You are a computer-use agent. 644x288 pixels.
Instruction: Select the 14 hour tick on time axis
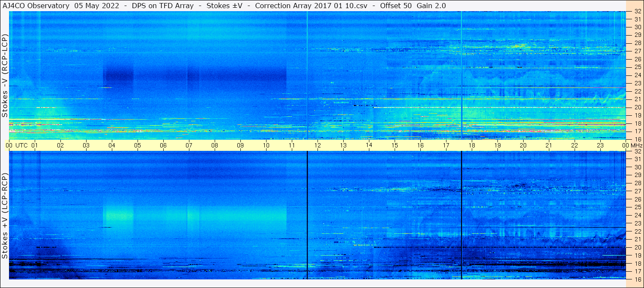coord(369,145)
